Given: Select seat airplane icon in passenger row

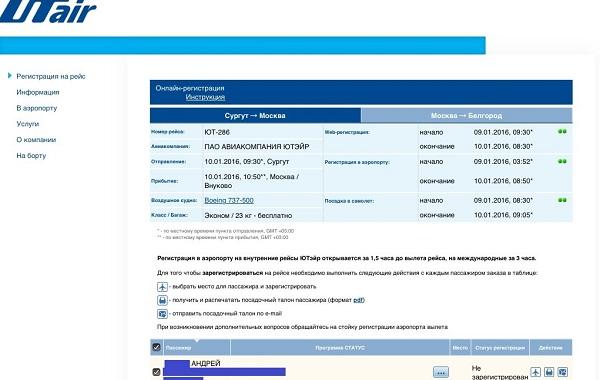Looking at the screenshot, I should pos(535,372).
